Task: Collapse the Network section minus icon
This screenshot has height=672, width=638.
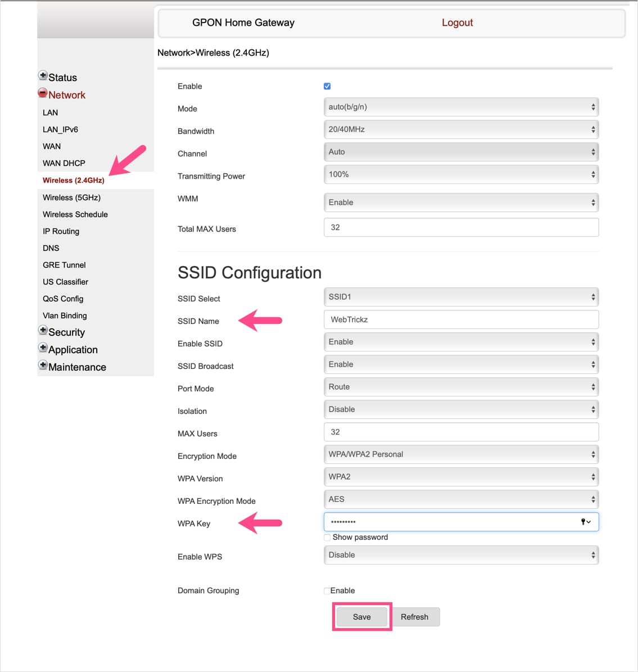Action: click(x=43, y=93)
